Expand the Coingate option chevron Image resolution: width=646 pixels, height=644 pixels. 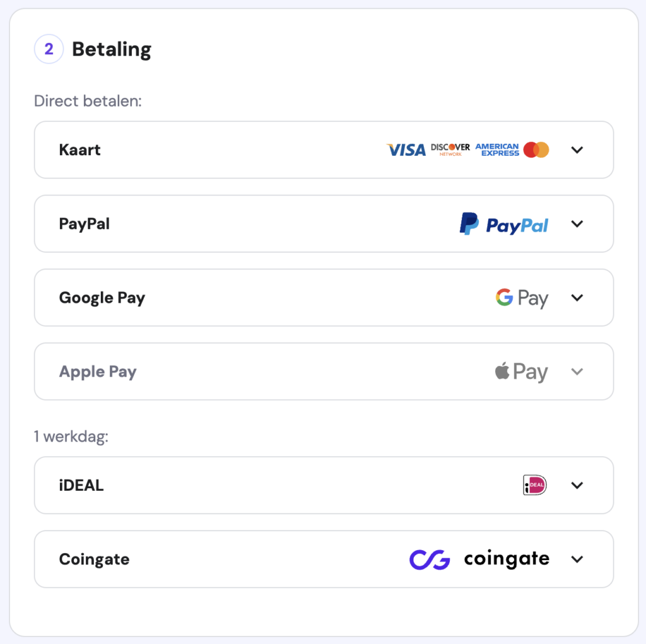click(x=577, y=559)
